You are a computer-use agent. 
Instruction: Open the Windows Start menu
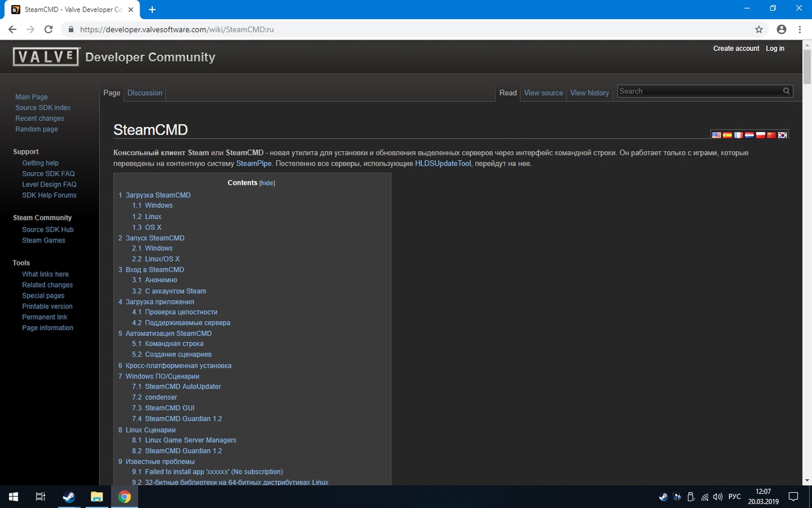coord(13,497)
